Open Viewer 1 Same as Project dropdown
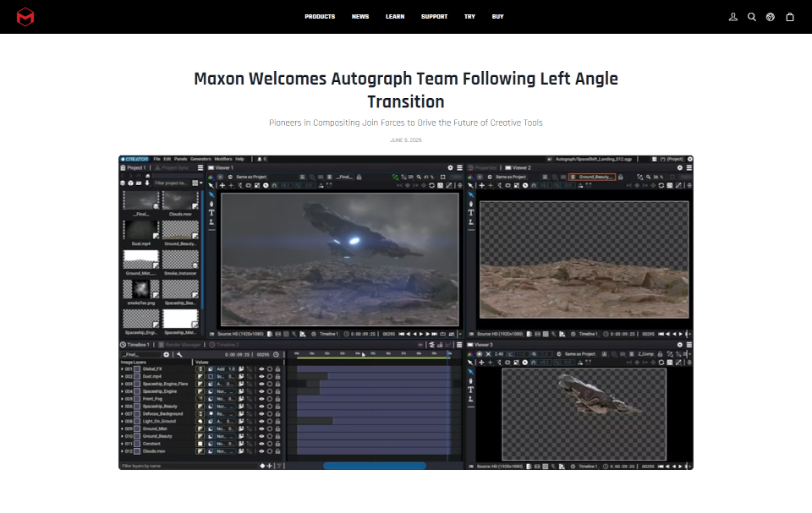 click(x=250, y=177)
